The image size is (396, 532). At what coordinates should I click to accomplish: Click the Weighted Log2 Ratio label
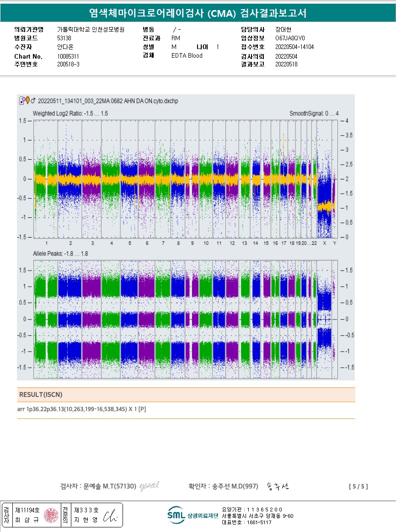point(70,113)
